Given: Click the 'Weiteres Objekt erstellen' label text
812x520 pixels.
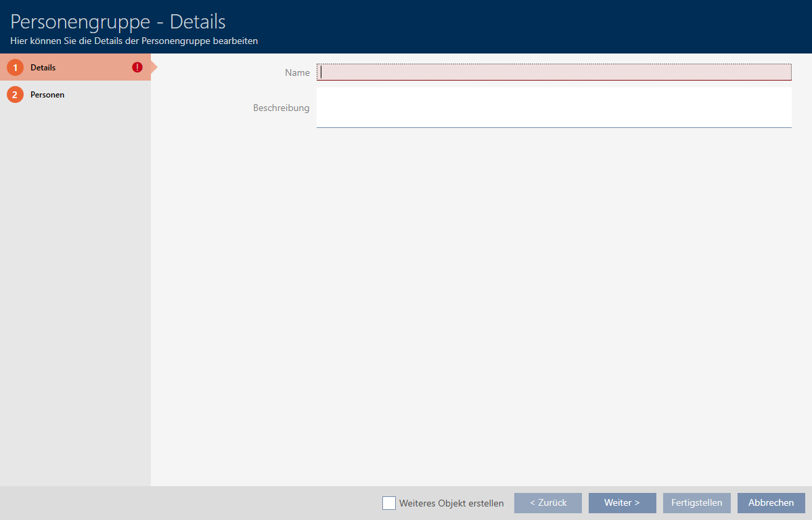Looking at the screenshot, I should [x=451, y=503].
